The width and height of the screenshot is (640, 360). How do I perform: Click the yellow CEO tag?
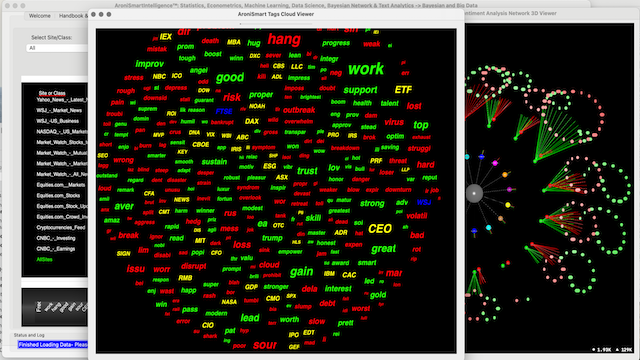[380, 229]
